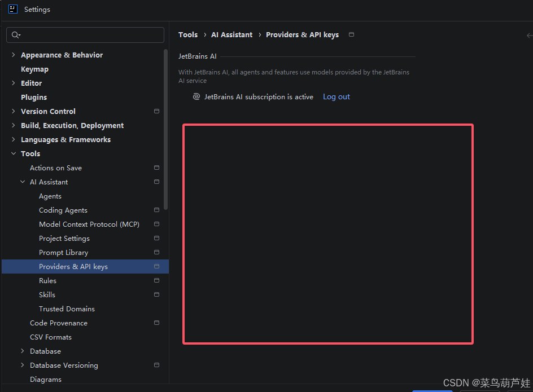The width and height of the screenshot is (533, 392).
Task: Open Code Provenance page
Action: (59, 323)
